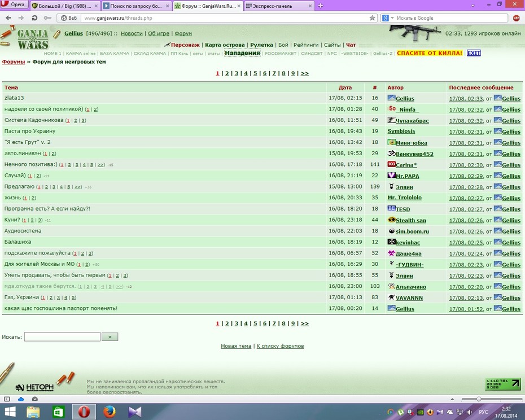Viewport: 525px width, 420px height.
Task: Click К списку форумов link
Action: click(280, 346)
